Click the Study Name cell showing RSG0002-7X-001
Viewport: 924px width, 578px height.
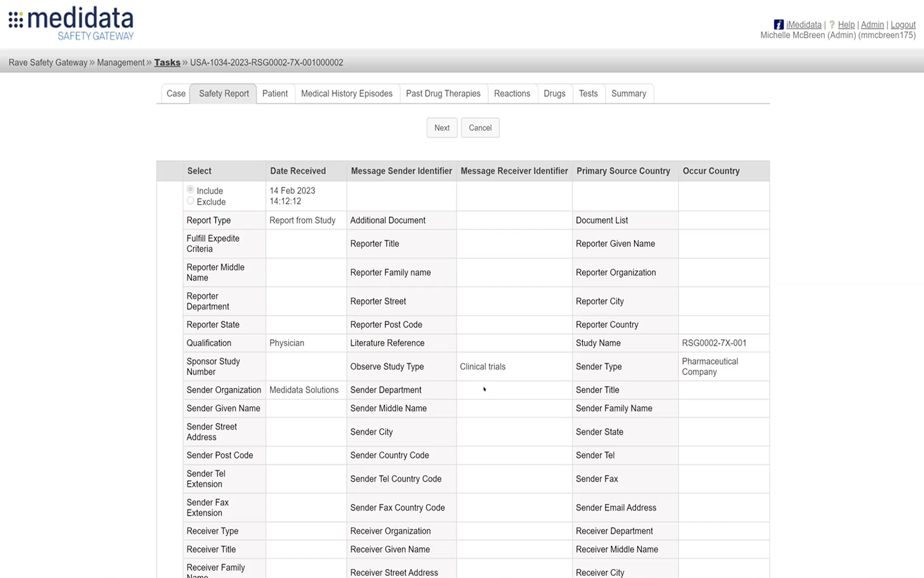[714, 343]
